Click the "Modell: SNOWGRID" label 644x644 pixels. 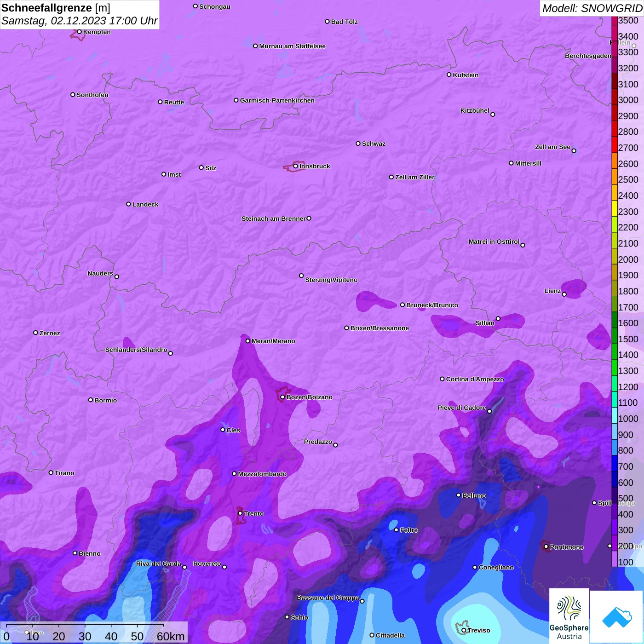click(x=592, y=8)
